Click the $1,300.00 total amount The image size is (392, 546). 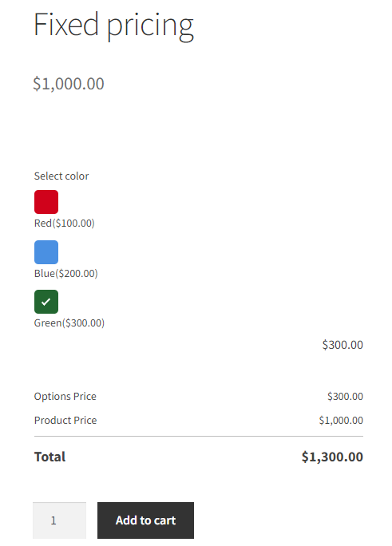332,457
